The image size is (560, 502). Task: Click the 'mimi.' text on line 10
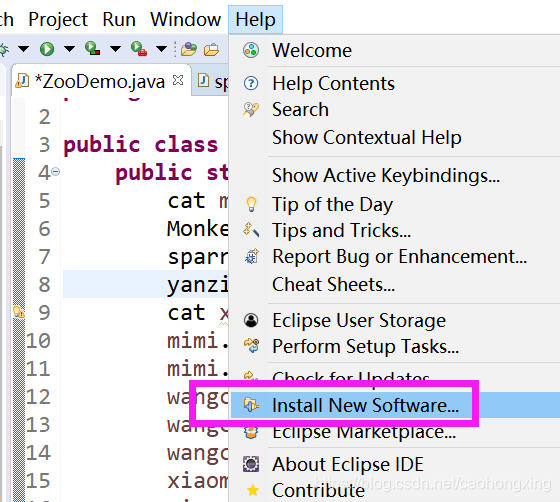pos(198,341)
